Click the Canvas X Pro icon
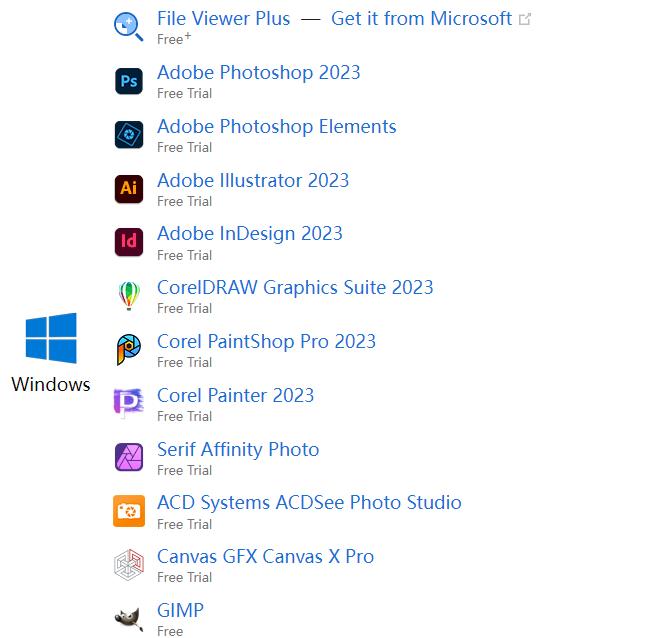This screenshot has height=638, width=652. pos(129,565)
